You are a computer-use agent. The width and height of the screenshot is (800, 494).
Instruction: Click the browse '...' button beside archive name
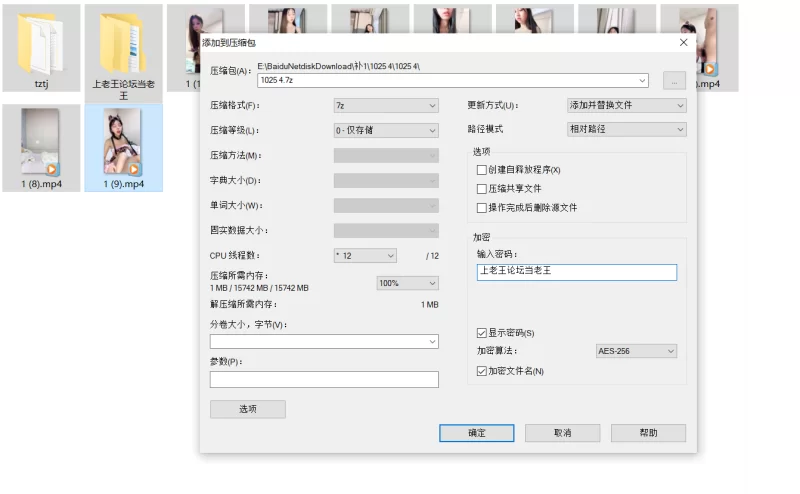[674, 81]
